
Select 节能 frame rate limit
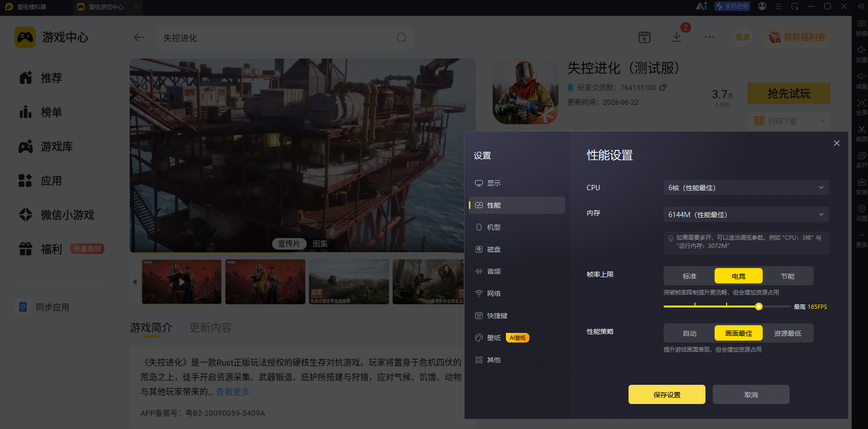point(788,276)
